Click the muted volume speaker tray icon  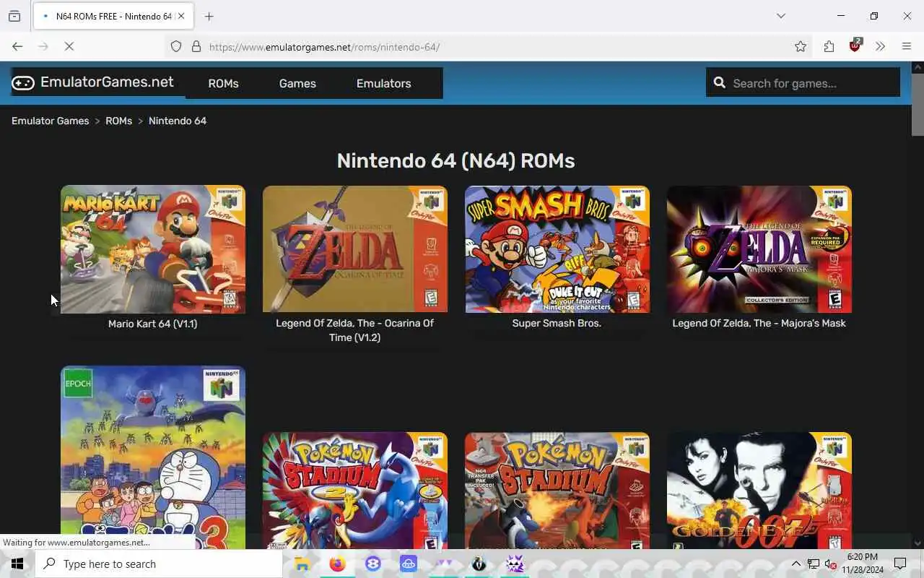(x=830, y=564)
